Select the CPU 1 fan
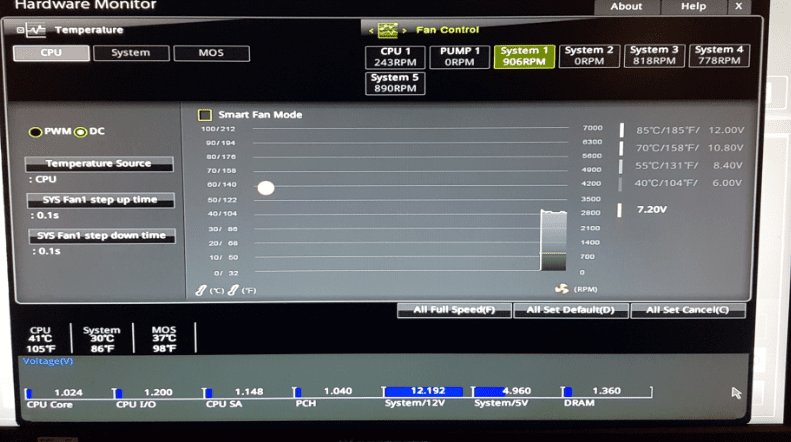This screenshot has height=442, width=791. [395, 57]
